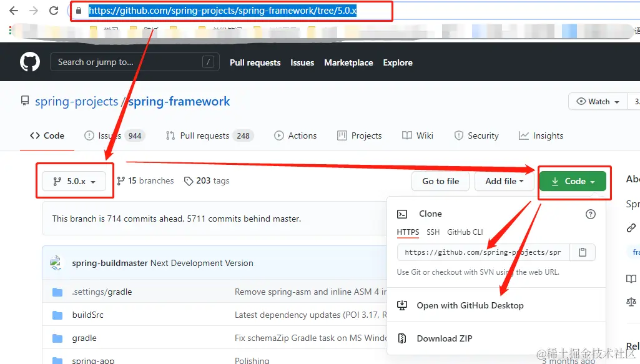Click the ZIP file icon
640x364 pixels.
402,338
